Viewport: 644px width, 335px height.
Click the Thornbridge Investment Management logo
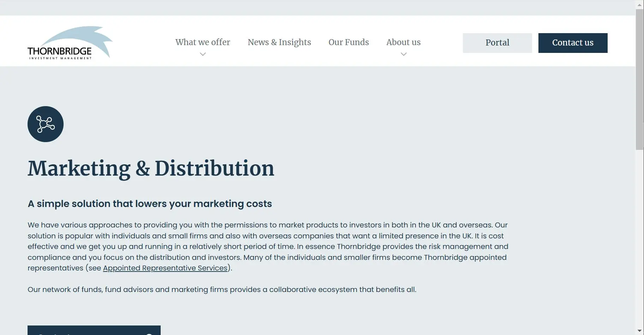(x=70, y=43)
